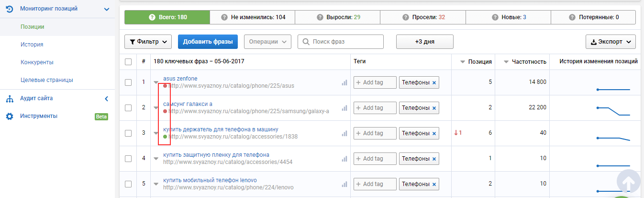Image resolution: width=644 pixels, height=198 pixels.
Task: Click the Аудит сайта sitemap icon
Action: tap(9, 99)
